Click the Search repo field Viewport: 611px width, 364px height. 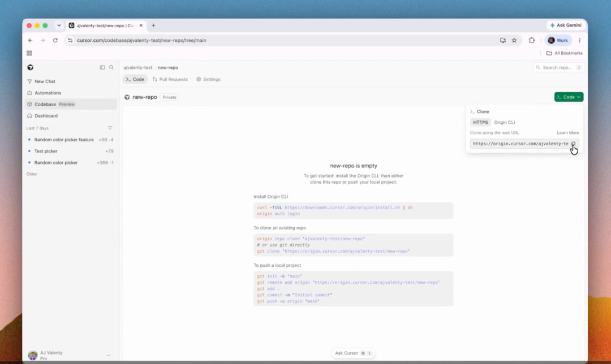coord(558,67)
